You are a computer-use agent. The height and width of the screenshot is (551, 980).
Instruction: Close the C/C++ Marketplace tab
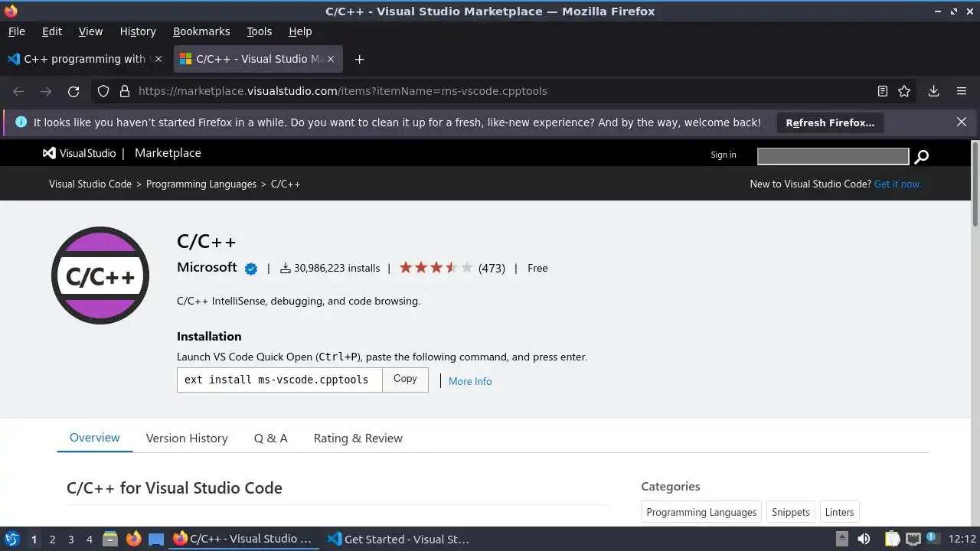point(331,59)
